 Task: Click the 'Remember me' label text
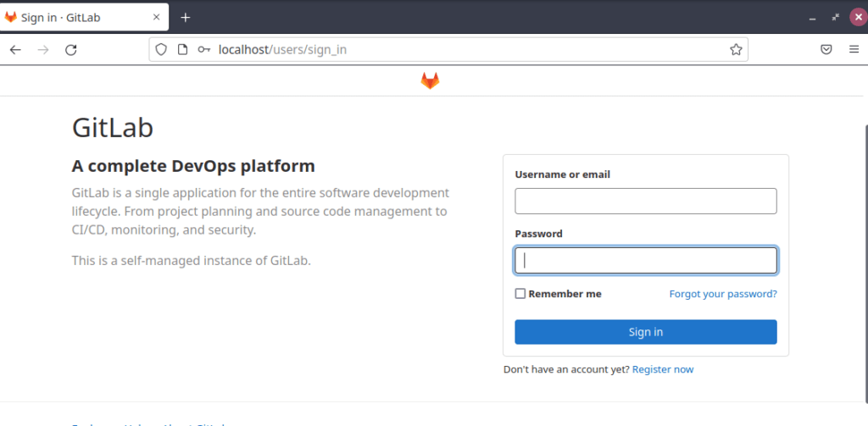(565, 294)
